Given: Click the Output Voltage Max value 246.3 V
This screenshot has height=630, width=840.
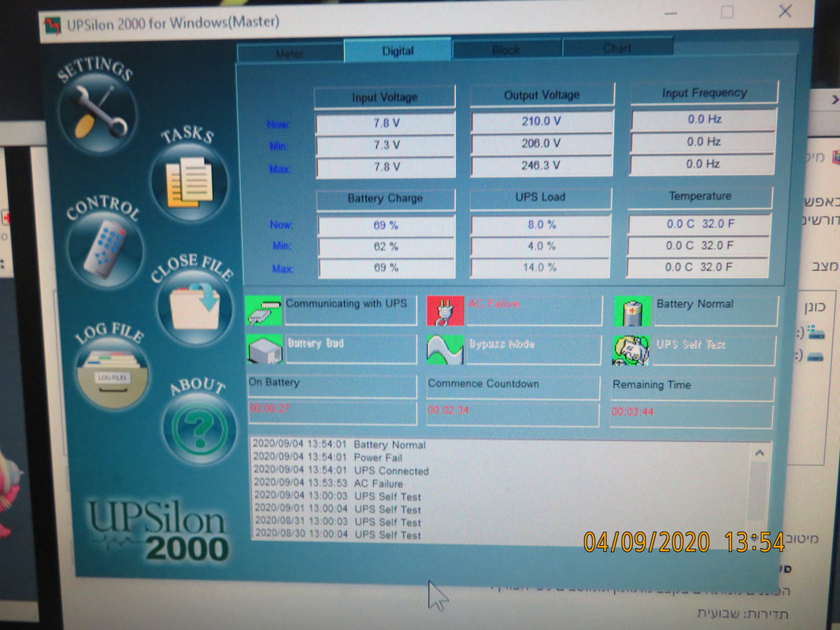Looking at the screenshot, I should pyautogui.click(x=541, y=165).
